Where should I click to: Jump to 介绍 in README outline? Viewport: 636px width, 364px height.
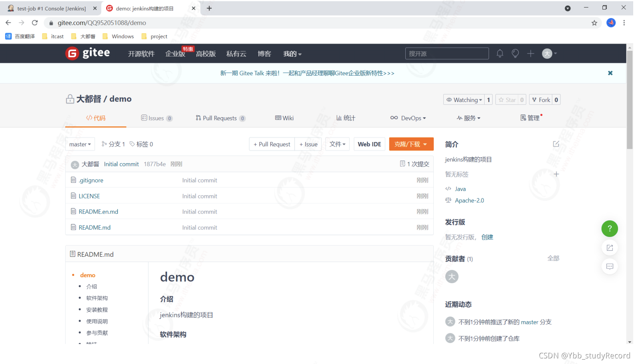coord(92,287)
